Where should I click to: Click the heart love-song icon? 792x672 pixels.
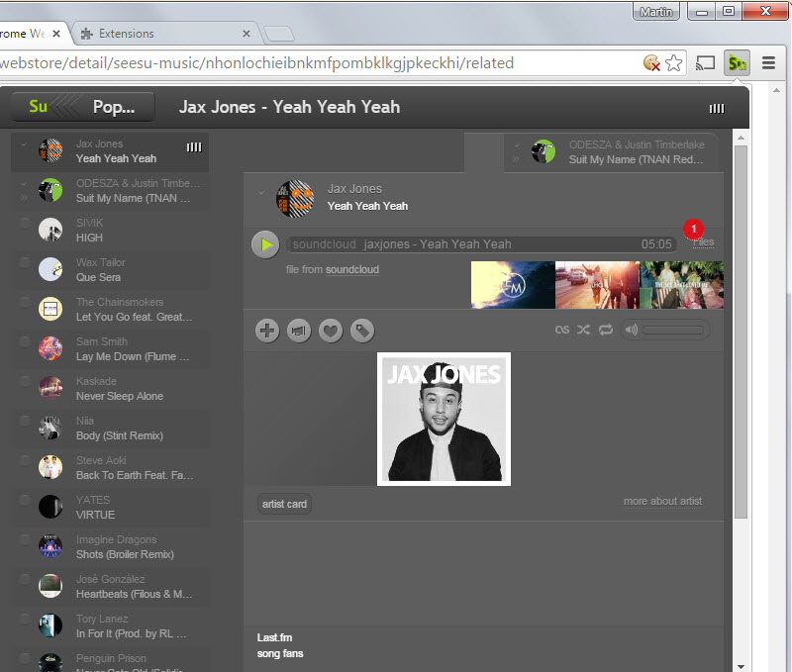point(331,331)
